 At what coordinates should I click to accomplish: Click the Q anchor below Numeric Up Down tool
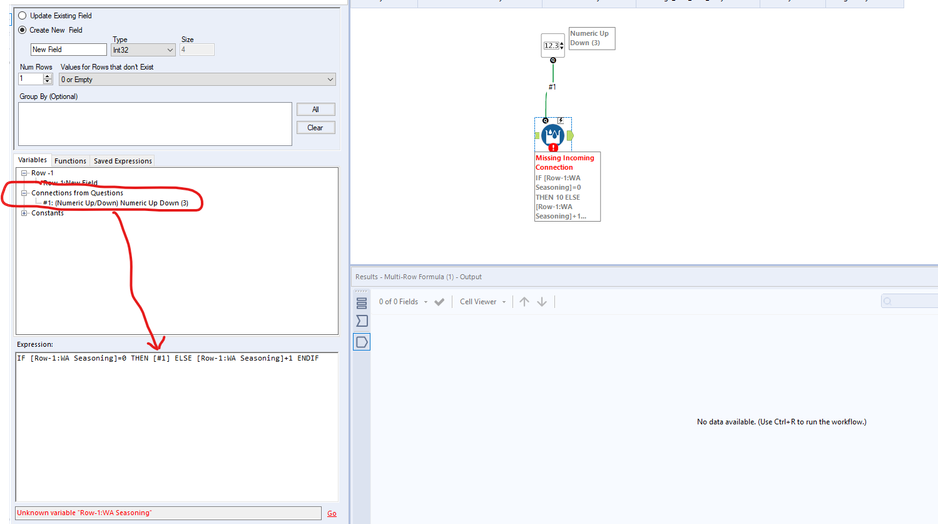click(553, 60)
